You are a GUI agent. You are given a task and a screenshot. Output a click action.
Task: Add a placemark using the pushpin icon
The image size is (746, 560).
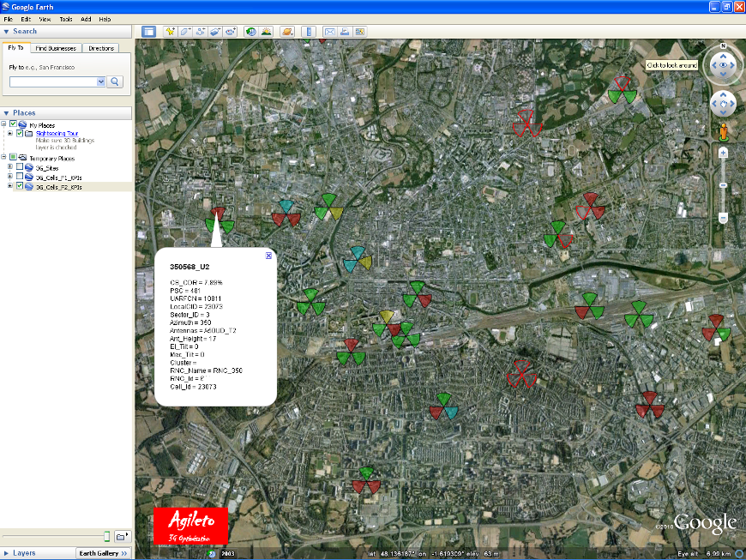point(171,32)
